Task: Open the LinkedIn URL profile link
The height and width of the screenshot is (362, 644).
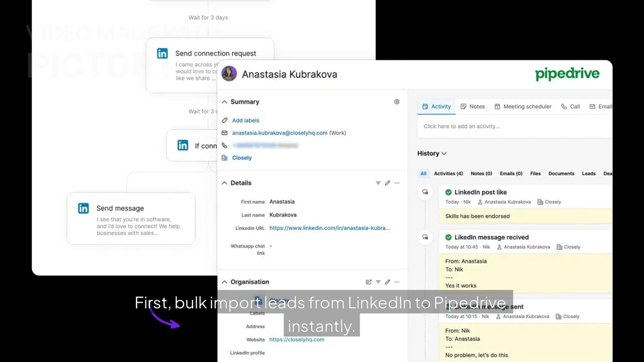Action: pyautogui.click(x=330, y=228)
